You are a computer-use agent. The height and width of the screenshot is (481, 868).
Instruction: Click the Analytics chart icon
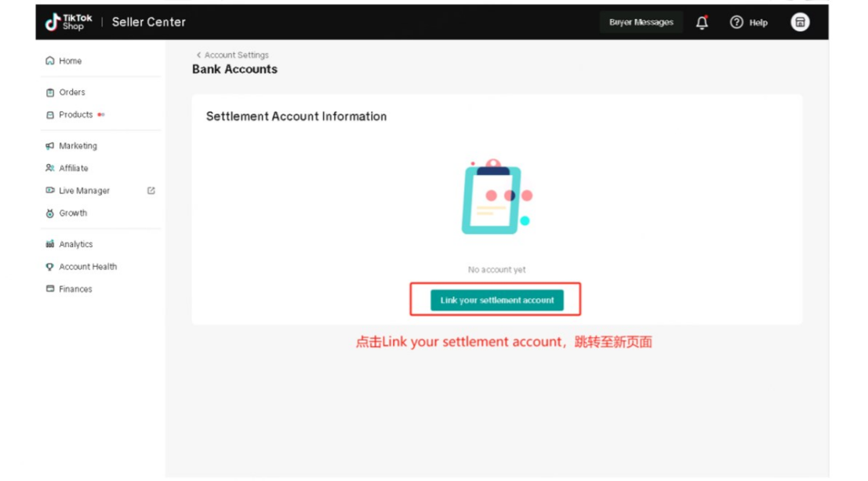pos(50,245)
